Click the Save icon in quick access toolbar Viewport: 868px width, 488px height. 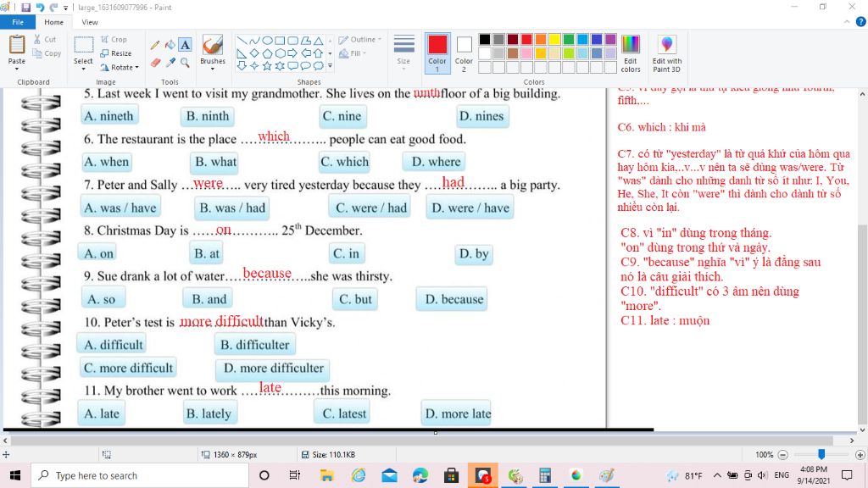(x=25, y=8)
